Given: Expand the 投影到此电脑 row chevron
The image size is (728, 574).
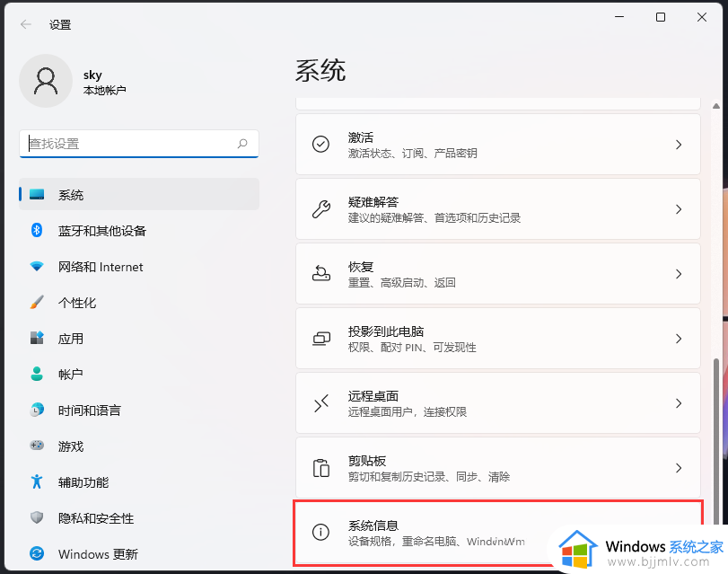Looking at the screenshot, I should tap(679, 339).
